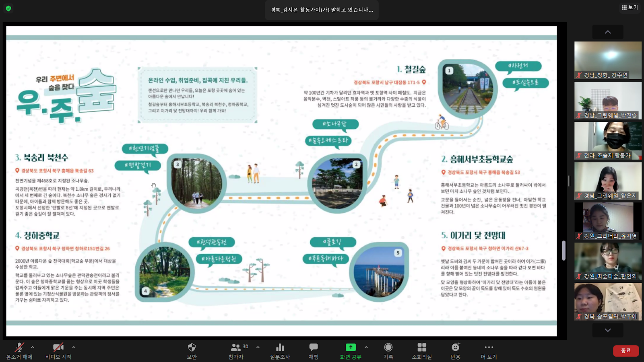
Task: Click the speaker notification 경북_김지은 활동가이(가) 말하고 있습니다
Action: click(322, 10)
